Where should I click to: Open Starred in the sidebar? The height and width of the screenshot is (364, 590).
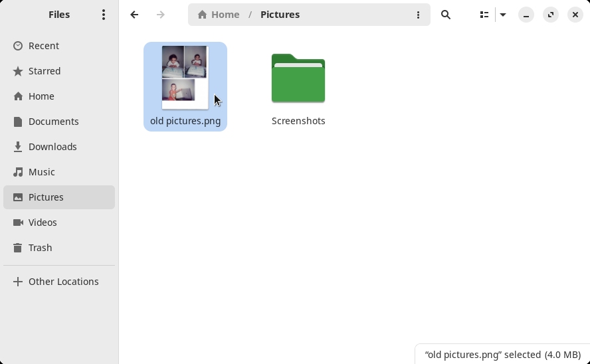tap(59, 71)
